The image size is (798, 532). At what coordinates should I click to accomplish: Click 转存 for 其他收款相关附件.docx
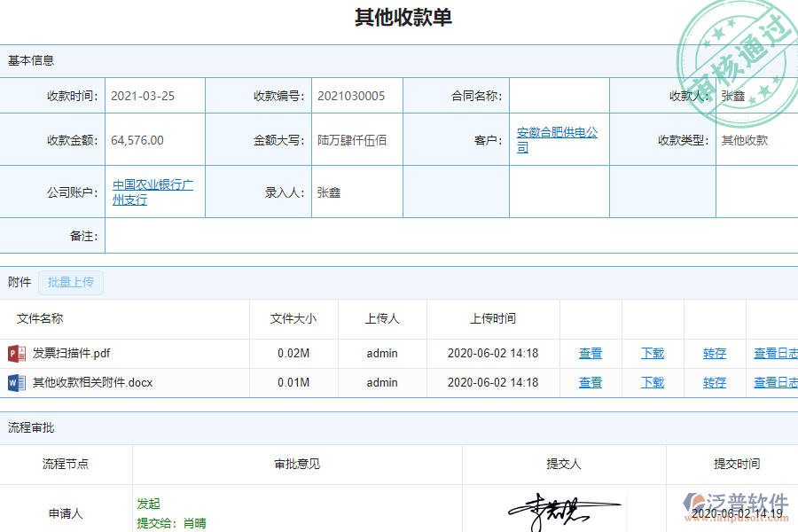pyautogui.click(x=715, y=382)
